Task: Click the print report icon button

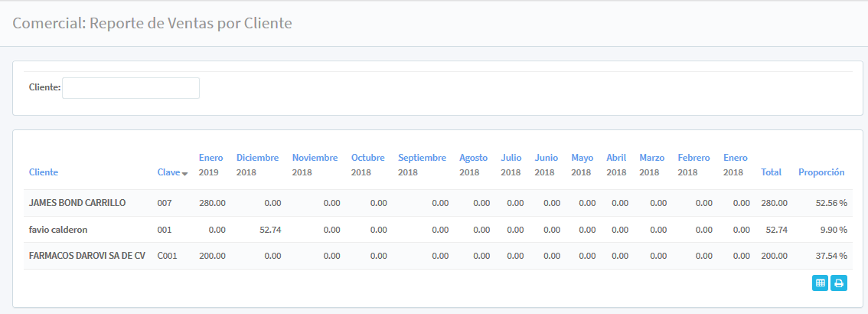Action: [x=839, y=283]
